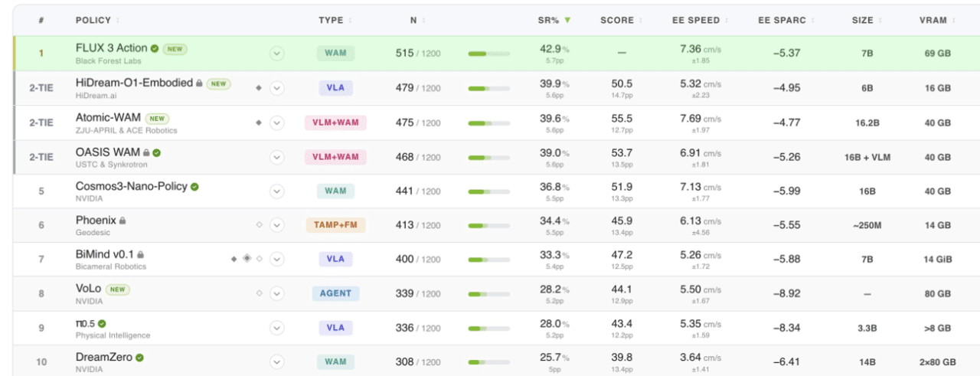Click the lock icon beside BiMind v0.1

(141, 254)
